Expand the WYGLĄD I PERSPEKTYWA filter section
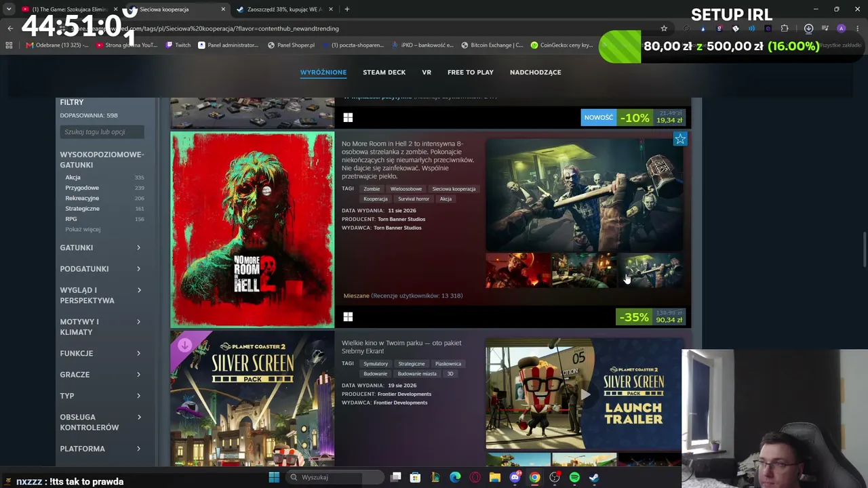This screenshot has height=488, width=868. pyautogui.click(x=100, y=295)
